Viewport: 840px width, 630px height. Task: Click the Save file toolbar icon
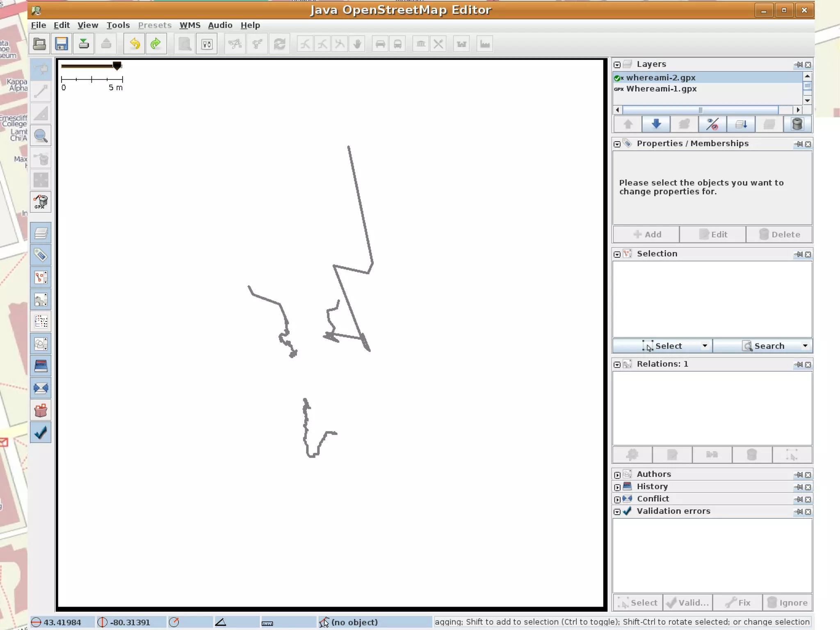62,44
